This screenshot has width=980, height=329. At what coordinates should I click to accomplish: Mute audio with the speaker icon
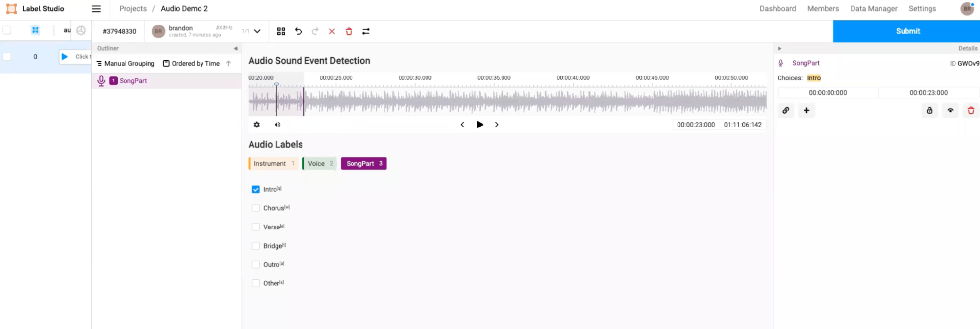[x=277, y=125]
